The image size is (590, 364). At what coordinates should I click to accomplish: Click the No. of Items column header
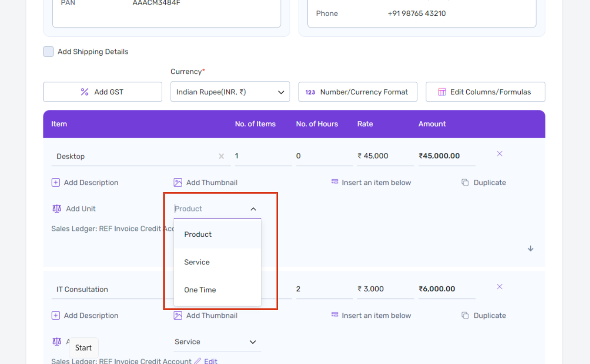[x=255, y=124]
